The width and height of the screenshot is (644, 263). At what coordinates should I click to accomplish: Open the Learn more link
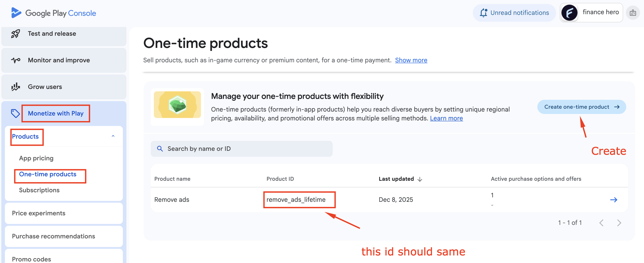446,118
